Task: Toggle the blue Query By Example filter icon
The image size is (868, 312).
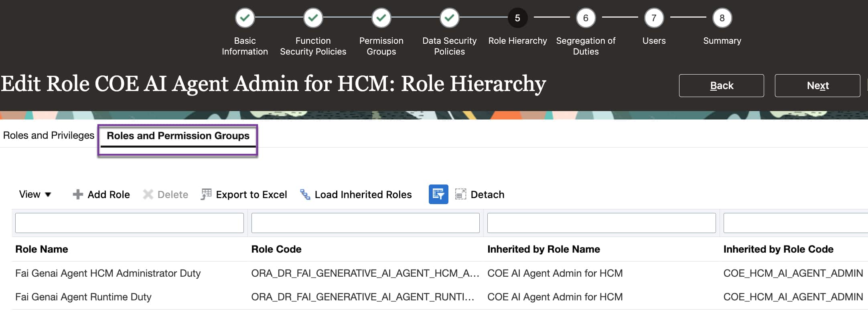Action: click(438, 194)
